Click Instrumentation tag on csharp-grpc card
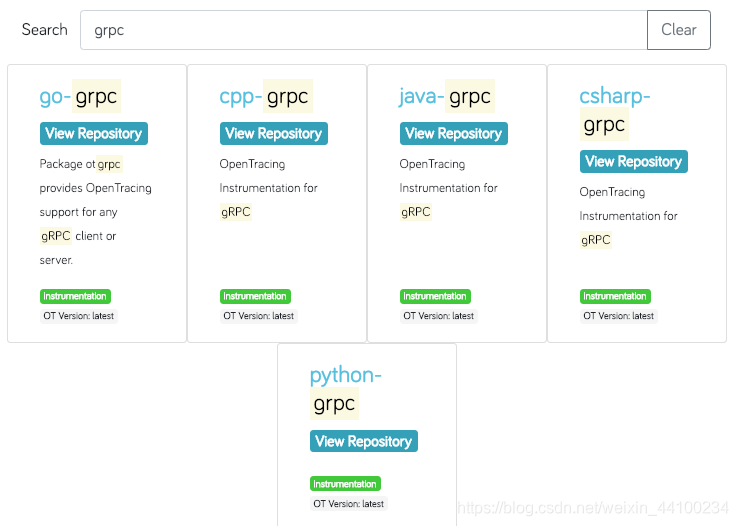Screen dimensions: 738x526 coord(615,296)
